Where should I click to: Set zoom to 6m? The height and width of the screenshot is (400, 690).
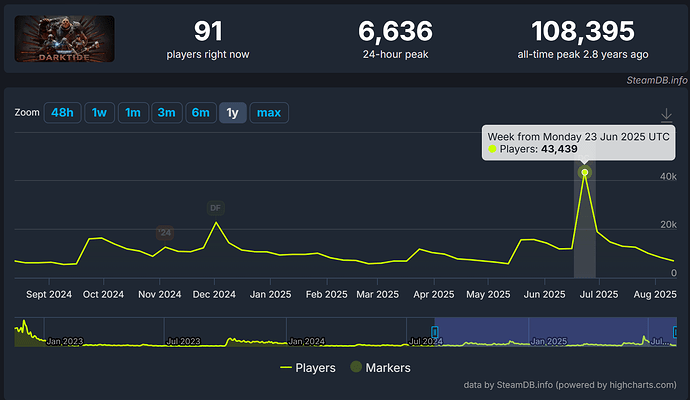201,113
